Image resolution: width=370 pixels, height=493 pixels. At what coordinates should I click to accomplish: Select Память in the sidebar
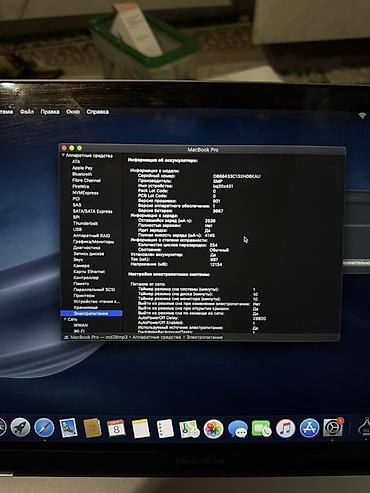click(x=81, y=284)
